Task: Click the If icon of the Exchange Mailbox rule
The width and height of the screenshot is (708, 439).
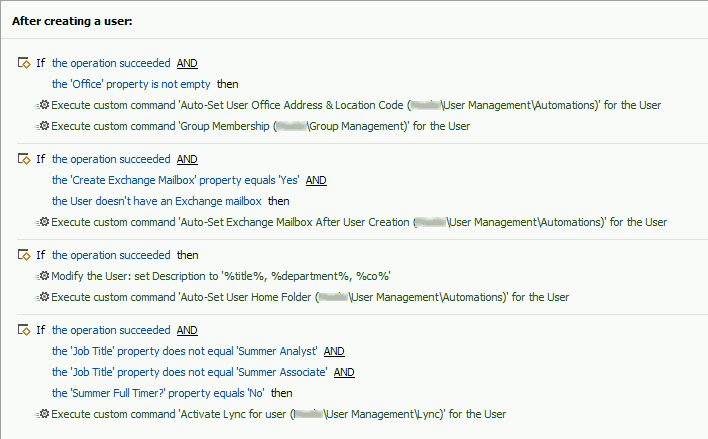Action: click(24, 159)
